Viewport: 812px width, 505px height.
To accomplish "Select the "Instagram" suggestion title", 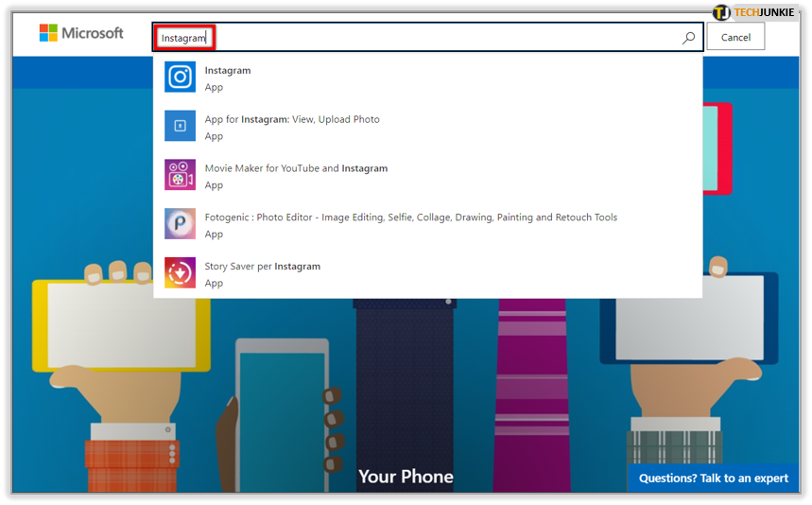I will click(228, 70).
